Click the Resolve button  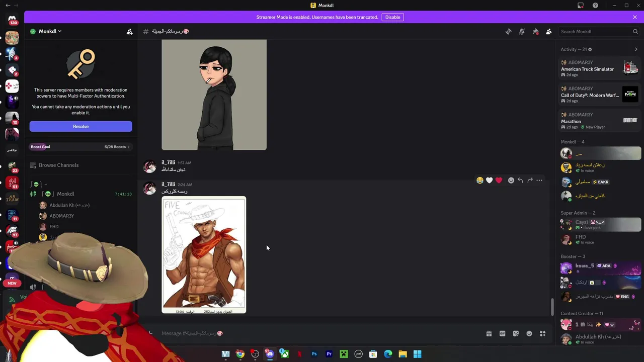click(80, 126)
